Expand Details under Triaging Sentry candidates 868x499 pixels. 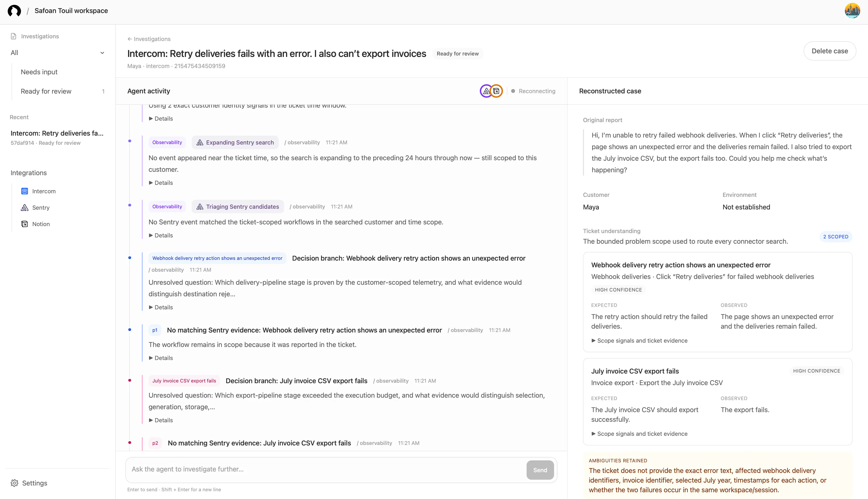[161, 236]
